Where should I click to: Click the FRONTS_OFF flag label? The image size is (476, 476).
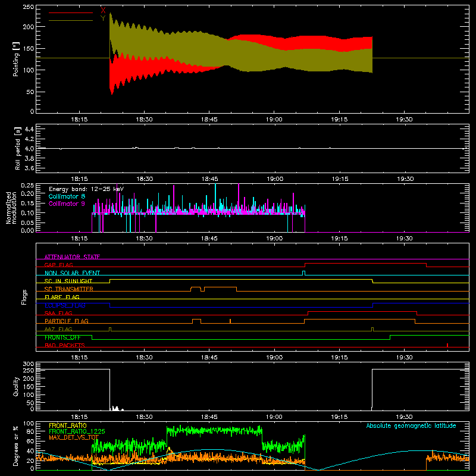pos(62,337)
